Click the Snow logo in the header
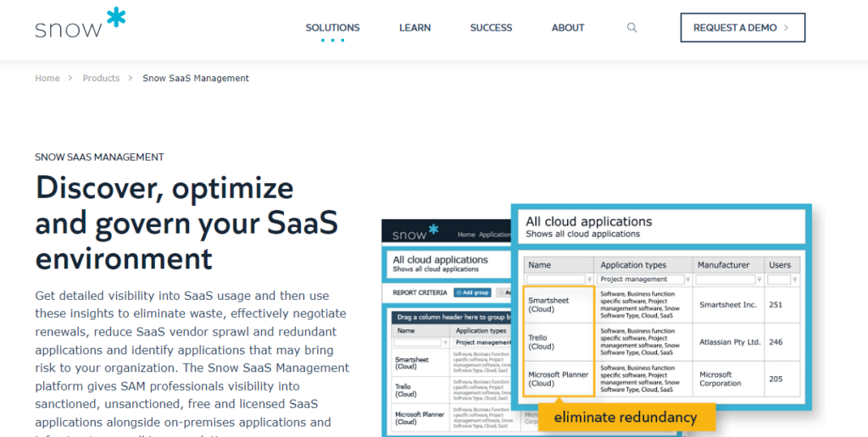 [81, 22]
